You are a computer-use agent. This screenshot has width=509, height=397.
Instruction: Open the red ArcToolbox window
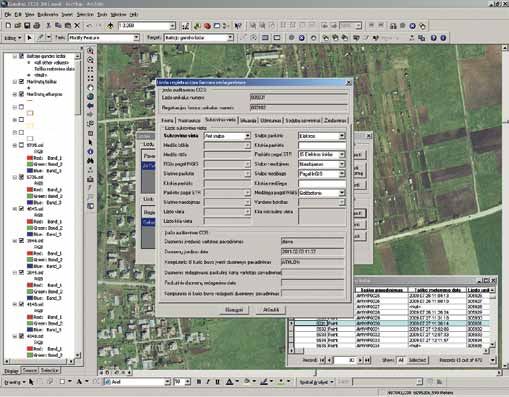(207, 26)
